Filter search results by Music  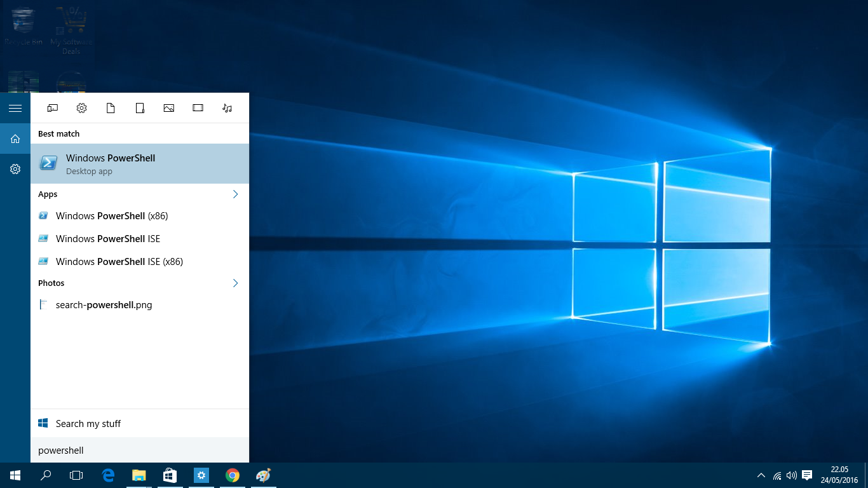tap(227, 108)
